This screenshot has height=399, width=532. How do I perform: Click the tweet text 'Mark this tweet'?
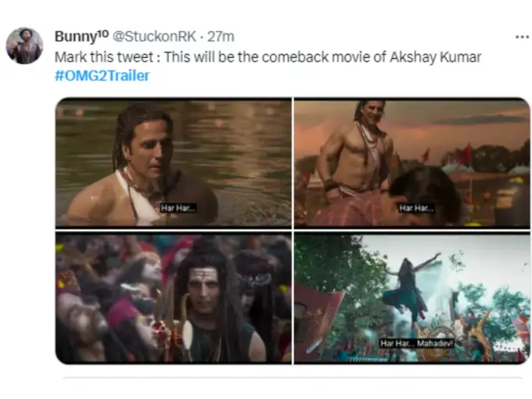coord(104,57)
